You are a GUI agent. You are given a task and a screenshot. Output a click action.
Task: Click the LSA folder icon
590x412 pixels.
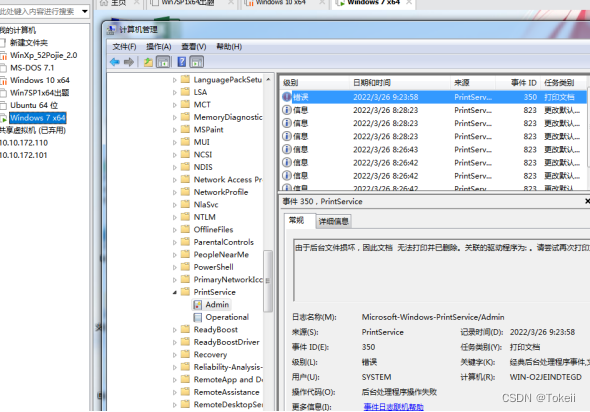[185, 92]
